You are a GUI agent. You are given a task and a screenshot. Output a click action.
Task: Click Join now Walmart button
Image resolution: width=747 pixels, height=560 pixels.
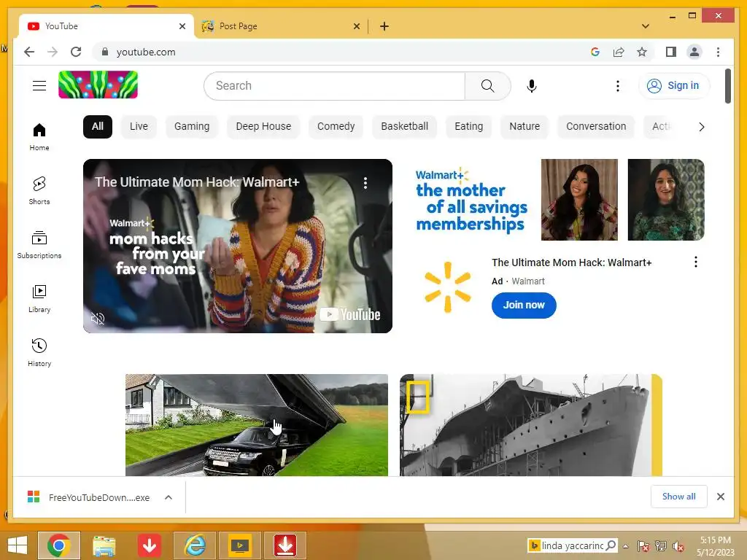(524, 306)
